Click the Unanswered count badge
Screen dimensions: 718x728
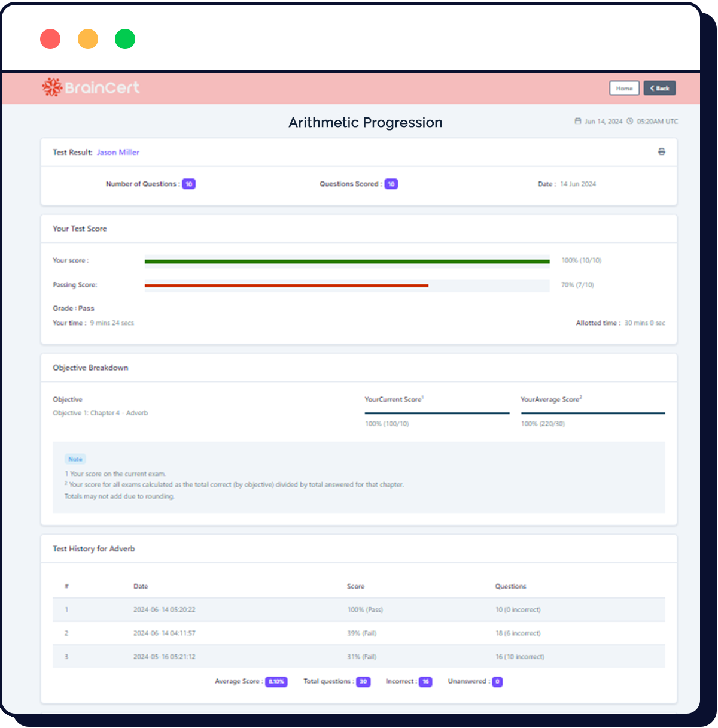coord(497,682)
